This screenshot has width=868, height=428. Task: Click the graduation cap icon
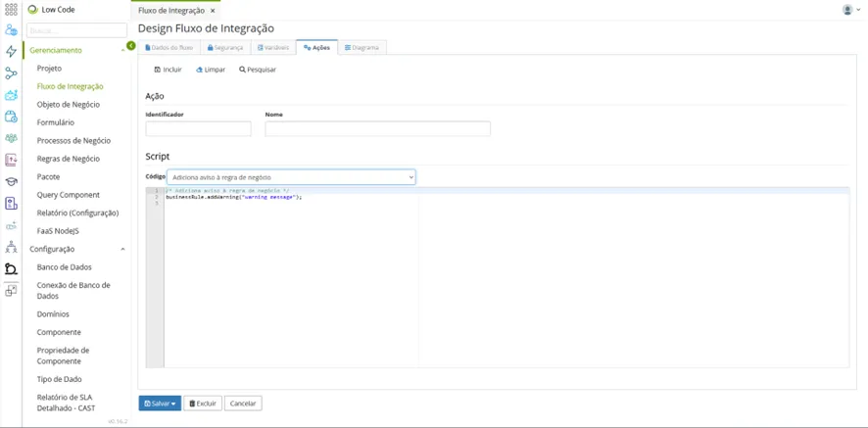11,181
